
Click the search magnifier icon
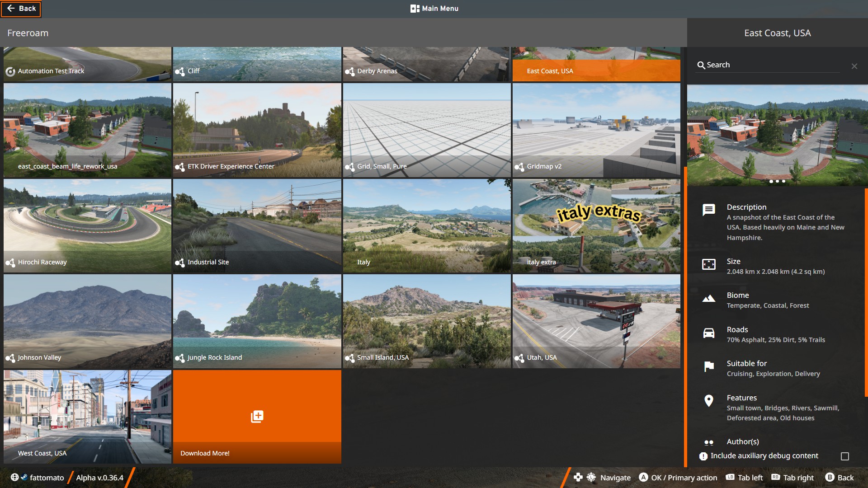(x=701, y=65)
